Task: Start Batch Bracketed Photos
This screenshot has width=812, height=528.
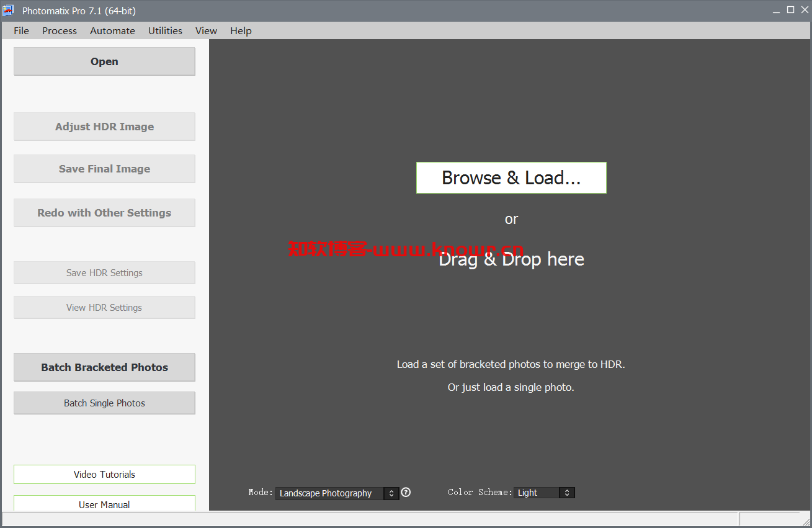Action: 104,367
